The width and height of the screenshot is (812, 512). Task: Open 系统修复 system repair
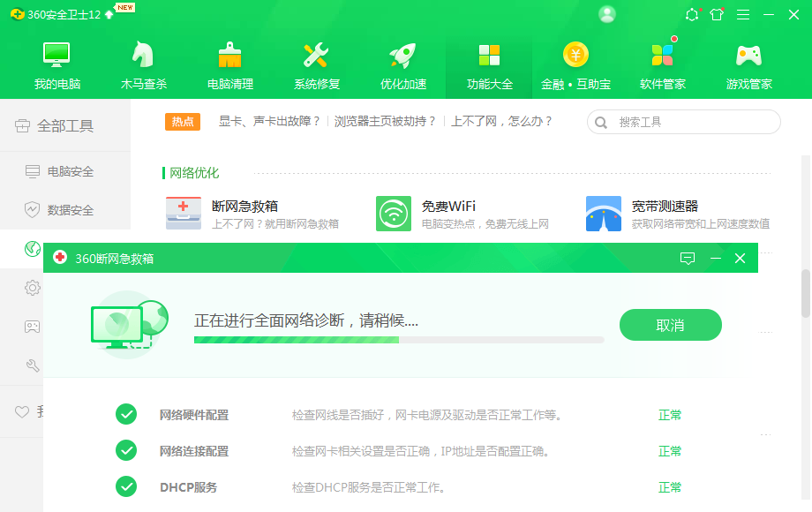pos(316,65)
